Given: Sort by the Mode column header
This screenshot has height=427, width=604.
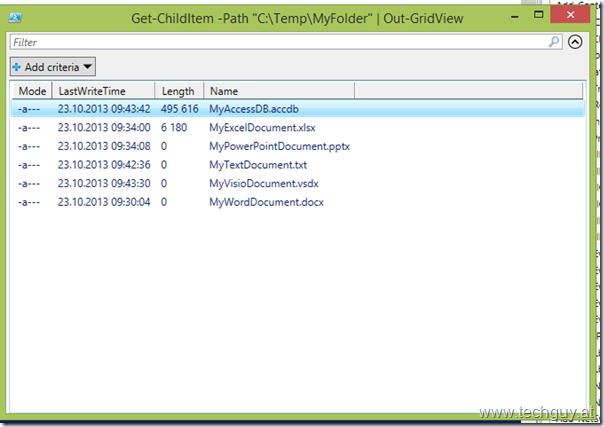Looking at the screenshot, I should coord(32,91).
